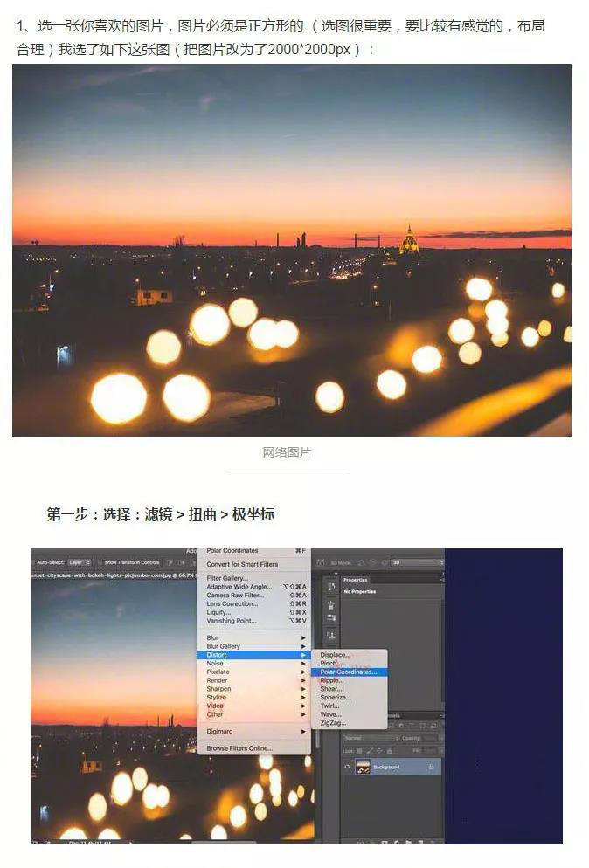
Task: Expand the Blur Gallery submenu arrow
Action: (303, 646)
